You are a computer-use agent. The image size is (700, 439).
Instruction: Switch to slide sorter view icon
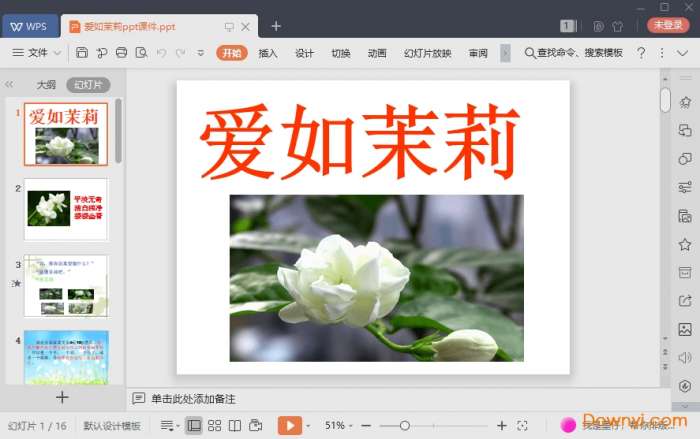point(214,426)
